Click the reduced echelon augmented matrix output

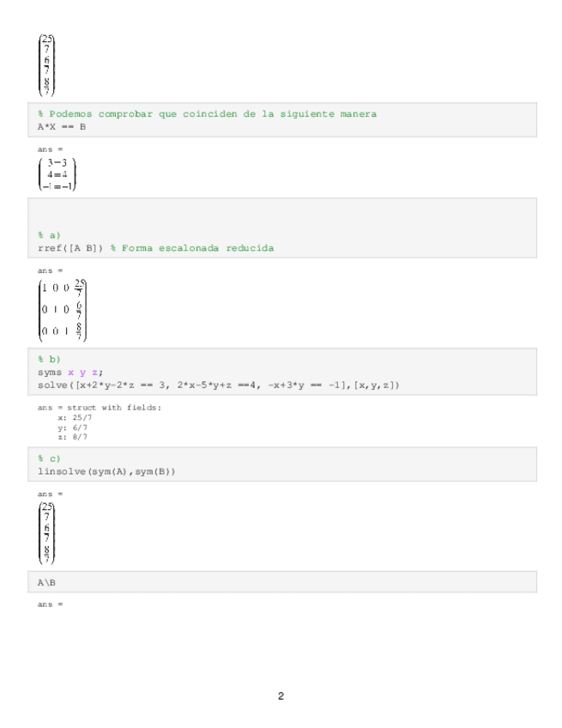63,309
